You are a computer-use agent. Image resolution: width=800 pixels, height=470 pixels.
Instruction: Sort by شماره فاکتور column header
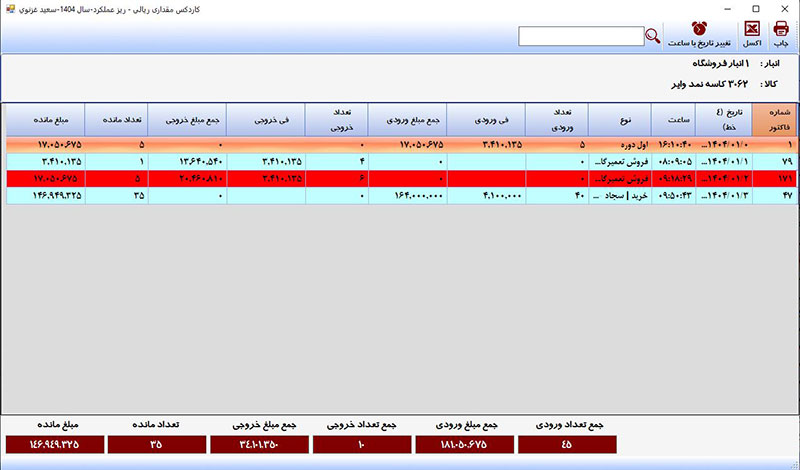(x=774, y=119)
